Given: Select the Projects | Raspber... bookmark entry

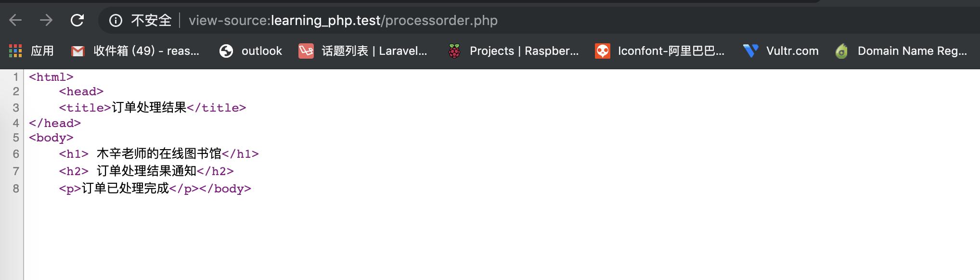Looking at the screenshot, I should click(525, 51).
